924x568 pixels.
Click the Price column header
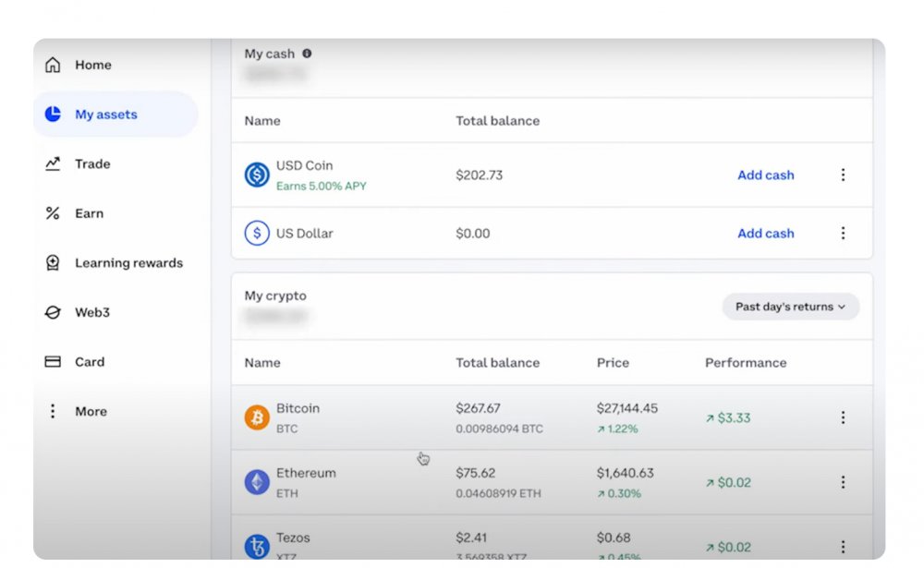coord(613,363)
